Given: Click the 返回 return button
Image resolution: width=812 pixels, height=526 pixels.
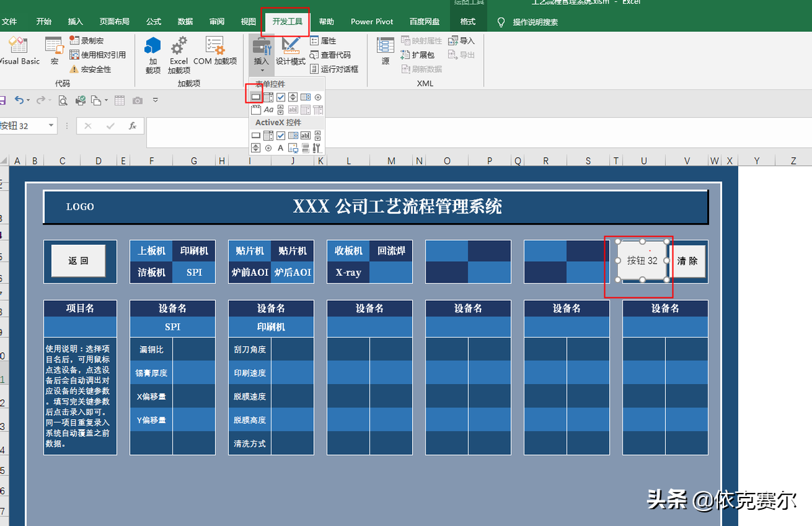Looking at the screenshot, I should tap(78, 261).
